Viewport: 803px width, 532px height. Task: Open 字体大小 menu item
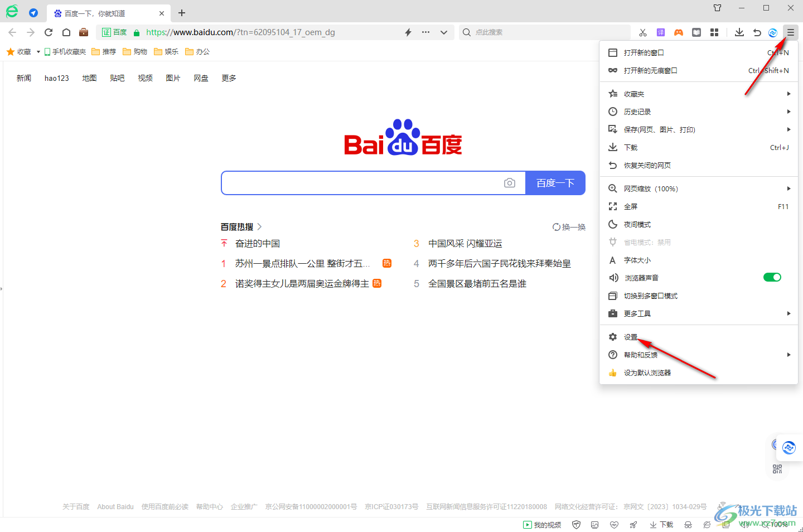click(699, 260)
